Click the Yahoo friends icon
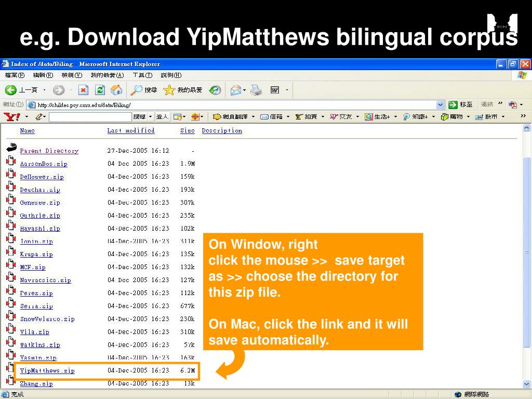The height and width of the screenshot is (399, 532). (x=334, y=117)
